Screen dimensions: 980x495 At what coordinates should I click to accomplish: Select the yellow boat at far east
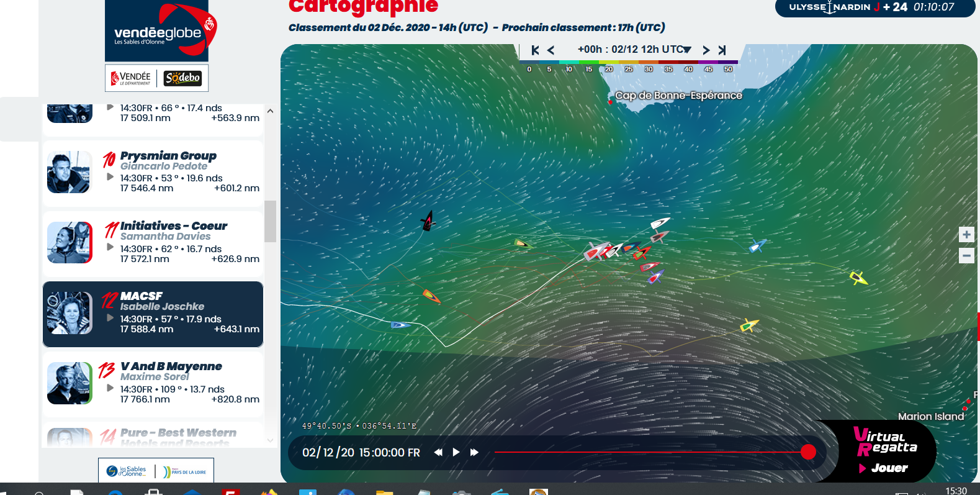pyautogui.click(x=858, y=278)
